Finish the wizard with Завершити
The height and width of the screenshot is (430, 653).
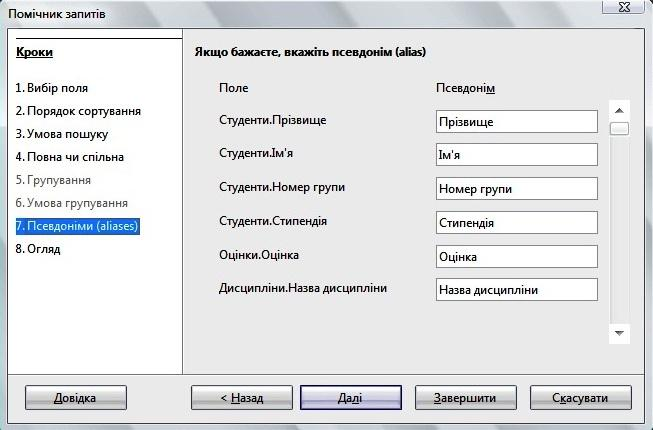(466, 398)
